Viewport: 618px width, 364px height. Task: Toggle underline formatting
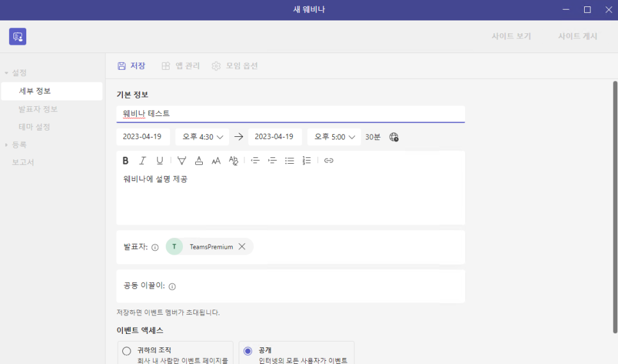160,161
